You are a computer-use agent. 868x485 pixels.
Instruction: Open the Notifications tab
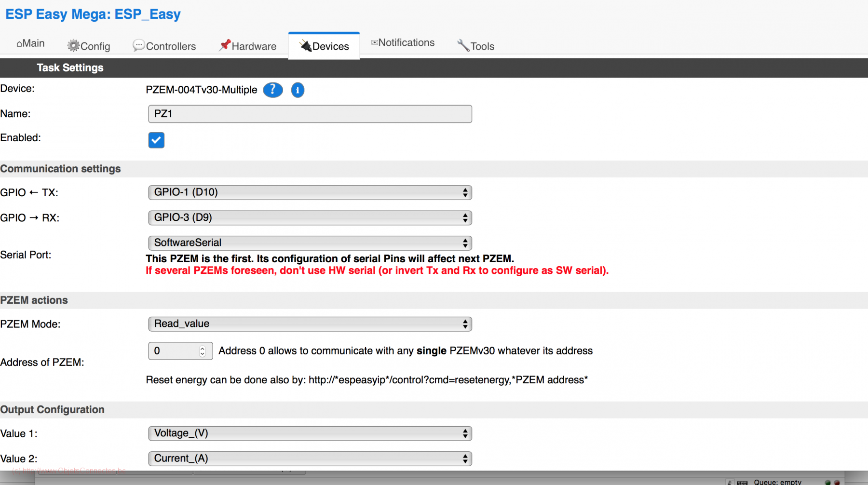[x=403, y=43]
